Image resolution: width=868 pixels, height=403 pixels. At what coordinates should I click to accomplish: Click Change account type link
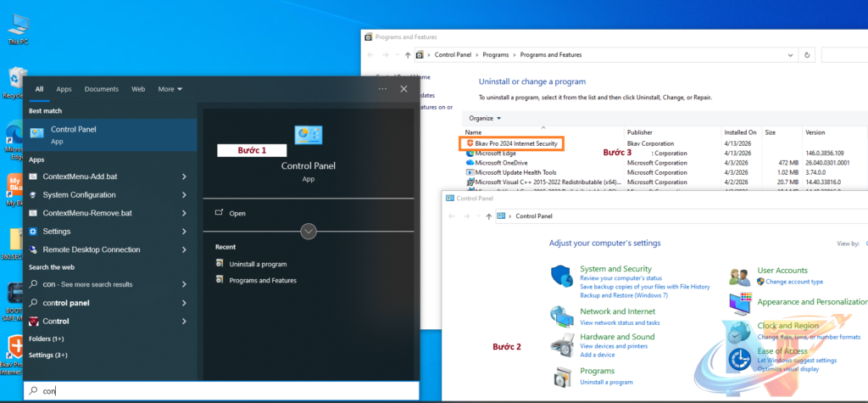[x=793, y=282]
